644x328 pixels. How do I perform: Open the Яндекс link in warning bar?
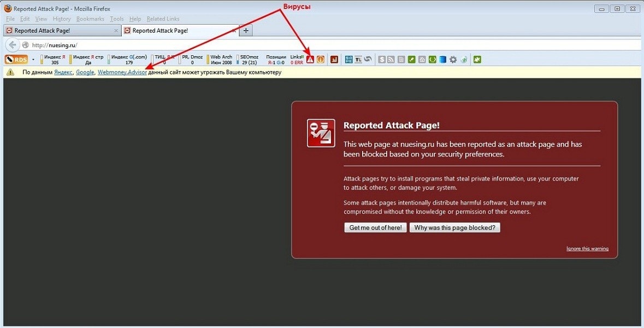63,72
